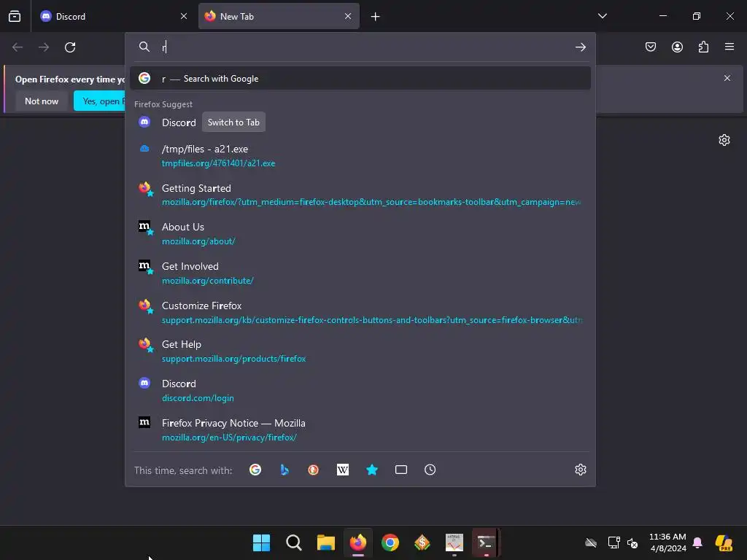Open a new tab with the plus button
The width and height of the screenshot is (747, 560).
[x=376, y=17]
